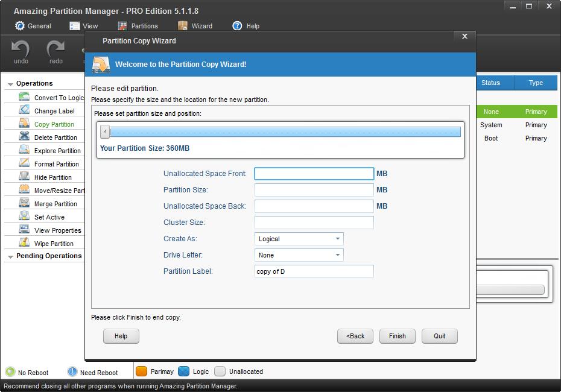Screen dimensions: 561x392
Task: Click the Format Partition icon
Action: click(24, 163)
